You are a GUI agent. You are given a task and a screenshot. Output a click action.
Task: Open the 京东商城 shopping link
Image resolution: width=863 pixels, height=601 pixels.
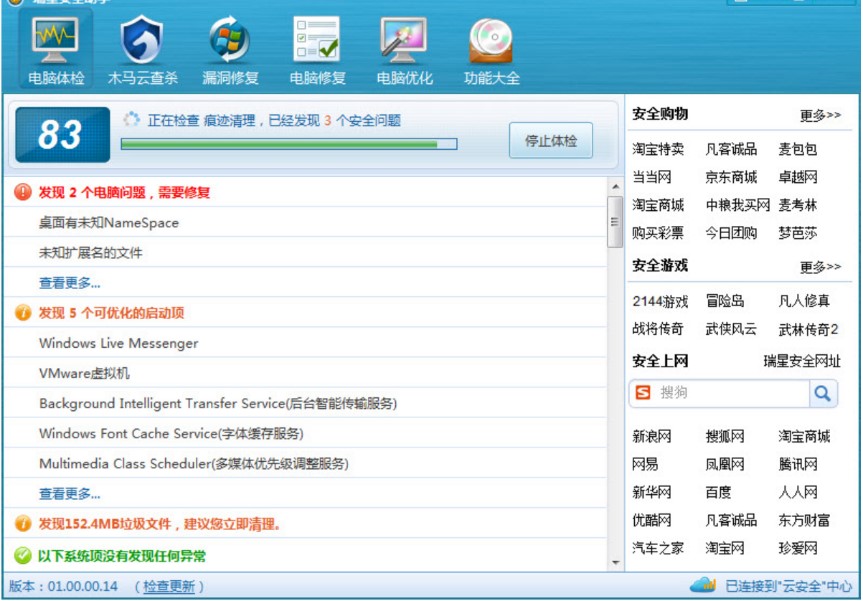tap(731, 177)
